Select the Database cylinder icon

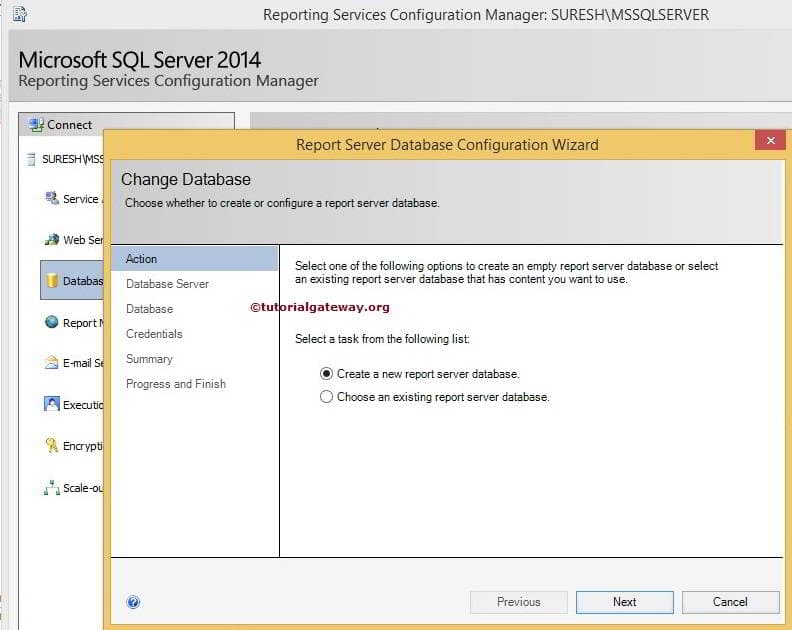52,280
